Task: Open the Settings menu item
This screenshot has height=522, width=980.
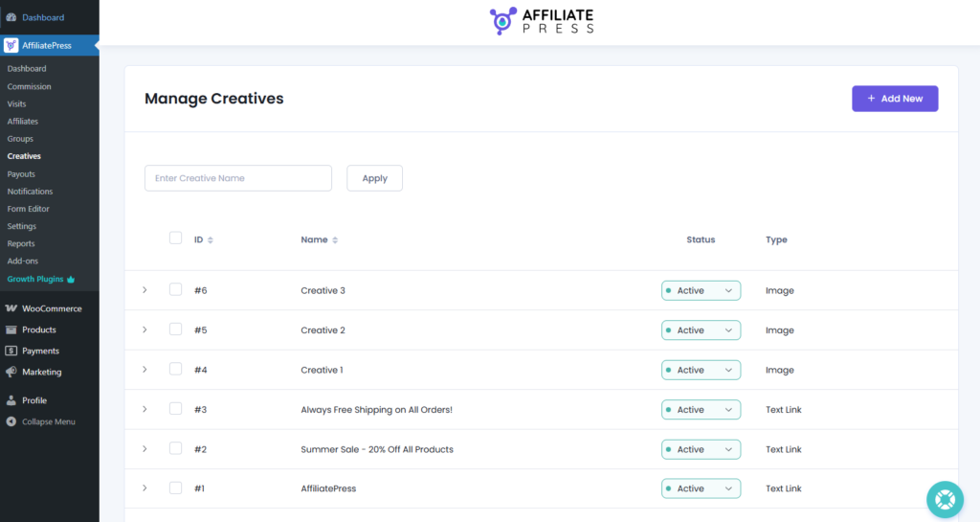Action: pyautogui.click(x=22, y=226)
